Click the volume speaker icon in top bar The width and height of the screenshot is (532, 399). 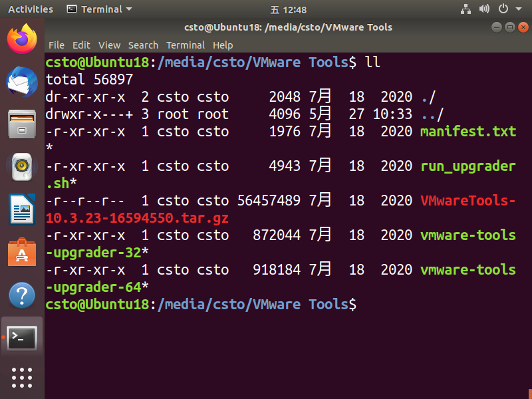pos(484,9)
